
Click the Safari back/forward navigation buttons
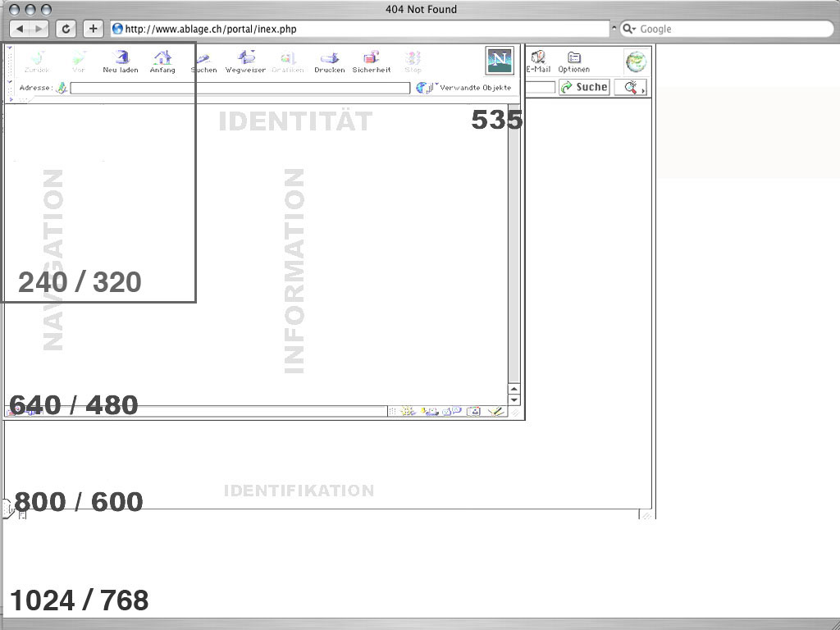tap(29, 29)
